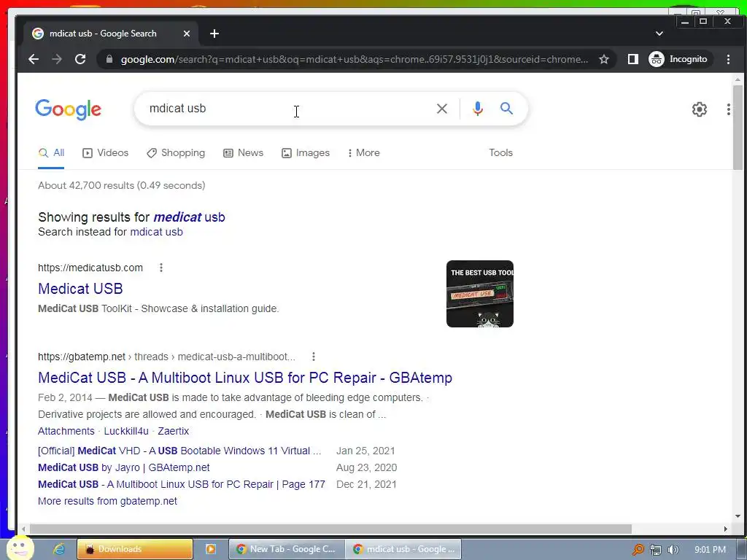Launch Internet Explorer from the taskbar
Image resolution: width=747 pixels, height=560 pixels.
(x=59, y=549)
